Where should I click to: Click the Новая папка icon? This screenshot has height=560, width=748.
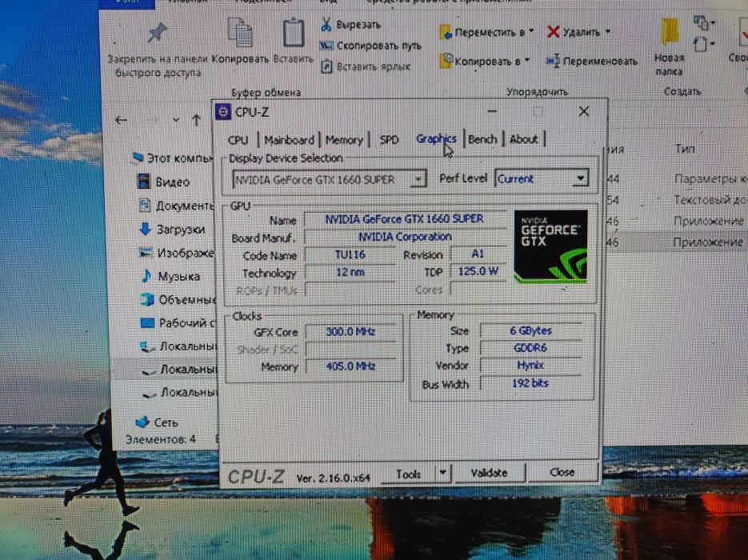tap(670, 32)
